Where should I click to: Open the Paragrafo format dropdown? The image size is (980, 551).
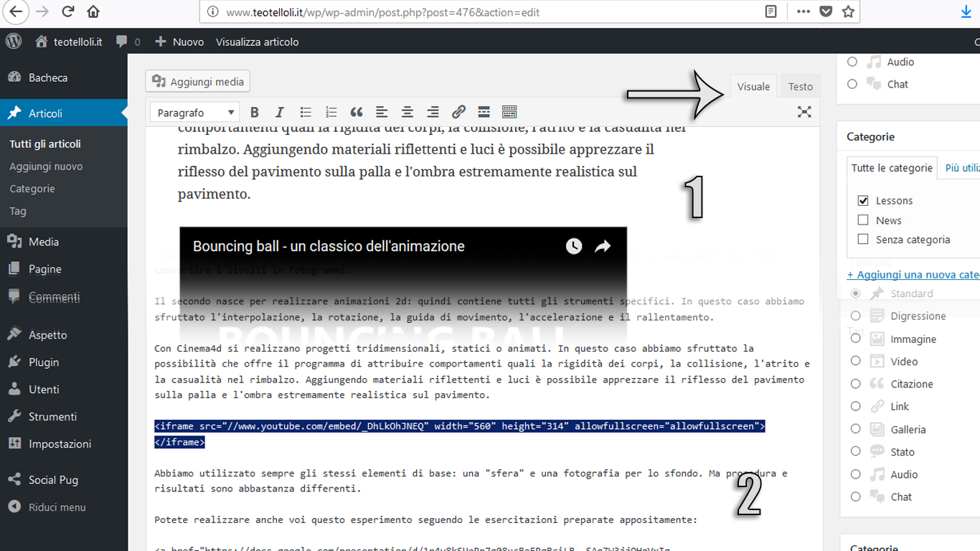tap(195, 113)
